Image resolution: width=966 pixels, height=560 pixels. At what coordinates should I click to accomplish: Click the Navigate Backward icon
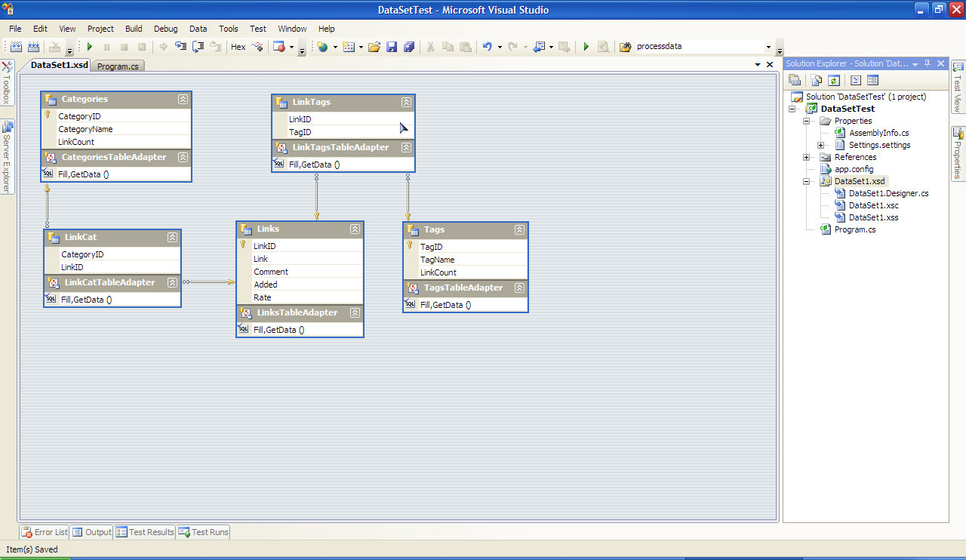click(x=539, y=47)
